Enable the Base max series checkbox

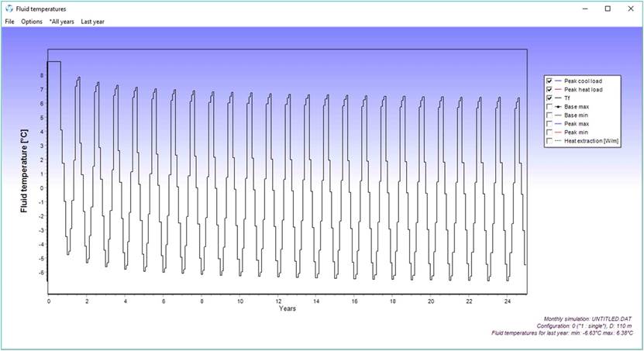[x=549, y=106]
